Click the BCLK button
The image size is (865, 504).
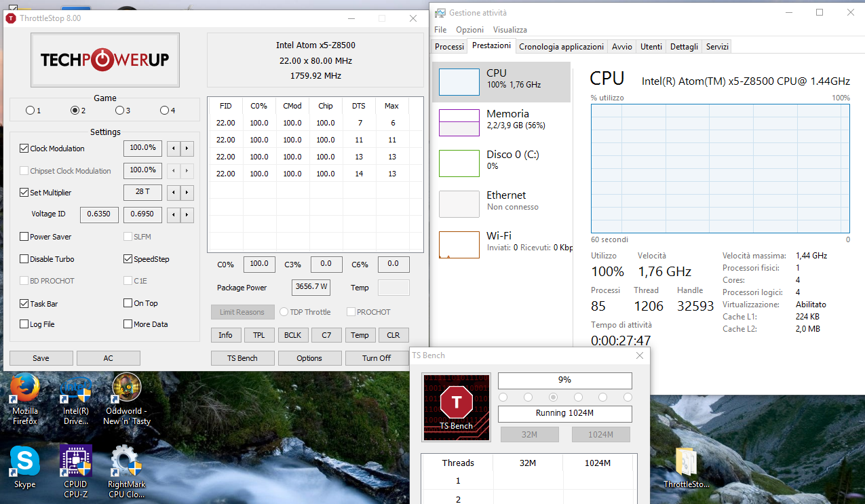pyautogui.click(x=292, y=335)
